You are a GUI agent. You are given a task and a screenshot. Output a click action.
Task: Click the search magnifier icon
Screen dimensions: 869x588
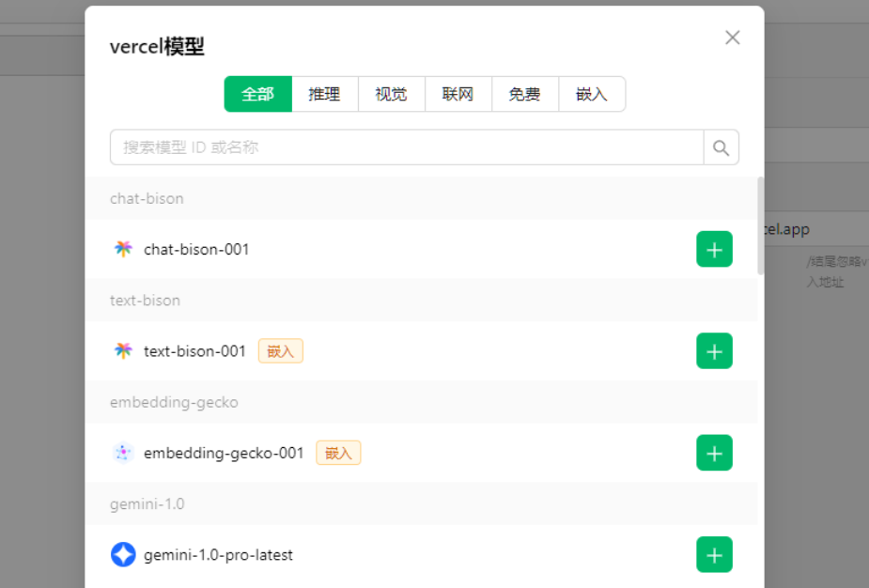point(721,147)
